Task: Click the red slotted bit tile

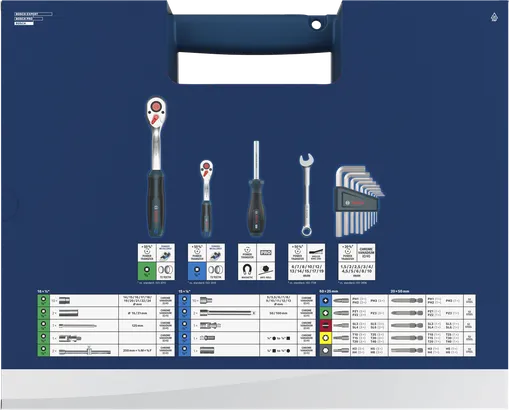Action: click(x=326, y=325)
